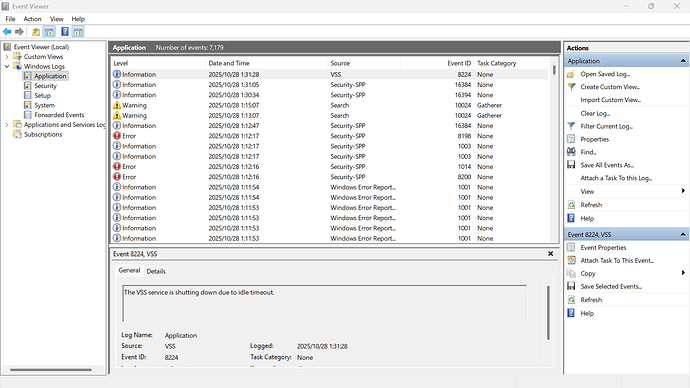Sort by the Level column header

158,63
